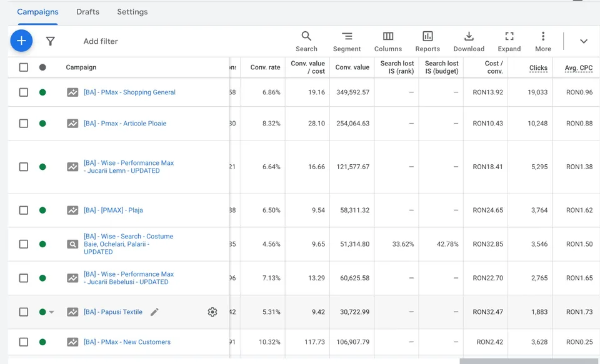600x364 pixels.
Task: Click Expand to enlarge the table
Action: 509,41
